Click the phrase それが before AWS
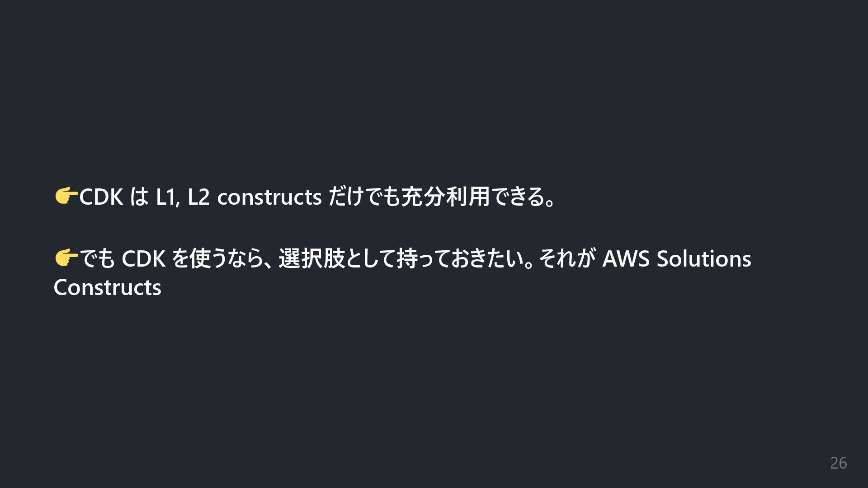The image size is (868, 488). [567, 259]
